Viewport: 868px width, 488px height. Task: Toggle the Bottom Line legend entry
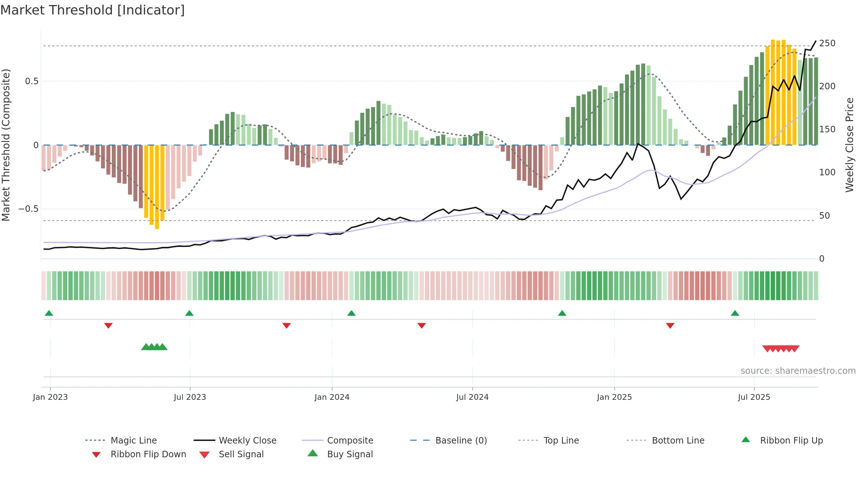click(x=665, y=440)
